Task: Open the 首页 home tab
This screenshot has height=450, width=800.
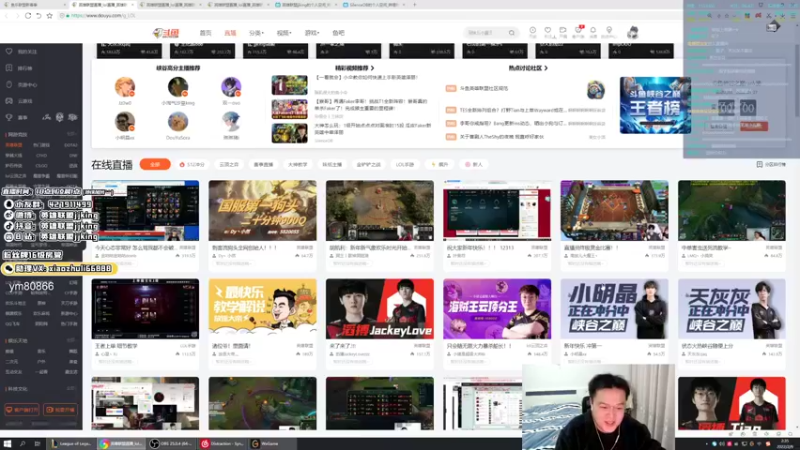Action: pyautogui.click(x=206, y=33)
